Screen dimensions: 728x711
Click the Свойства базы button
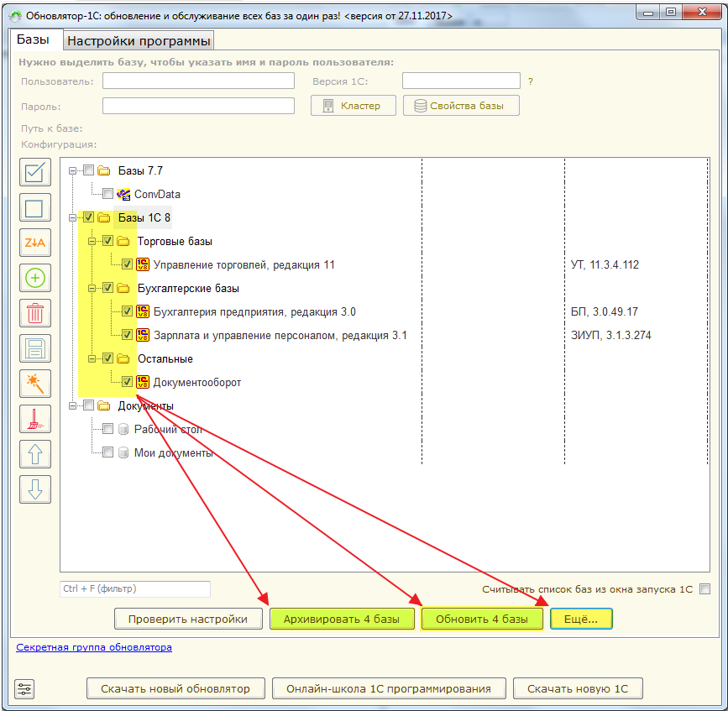coord(461,106)
